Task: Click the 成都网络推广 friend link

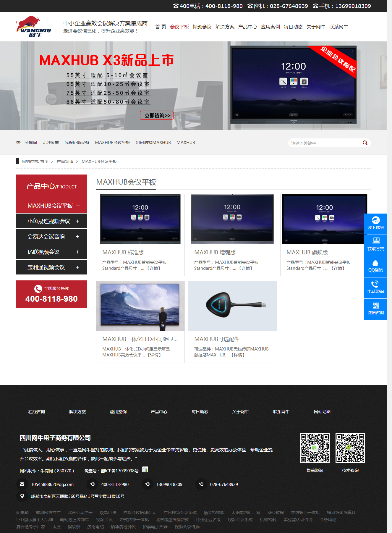Action: pyautogui.click(x=48, y=513)
